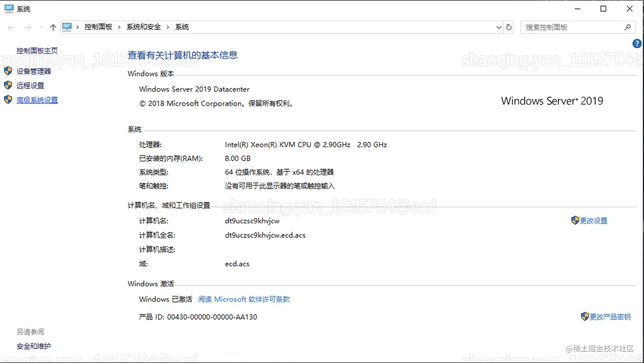Expand the chevron after 控制面板
Viewport: 644px width, 363px height.
coord(119,27)
